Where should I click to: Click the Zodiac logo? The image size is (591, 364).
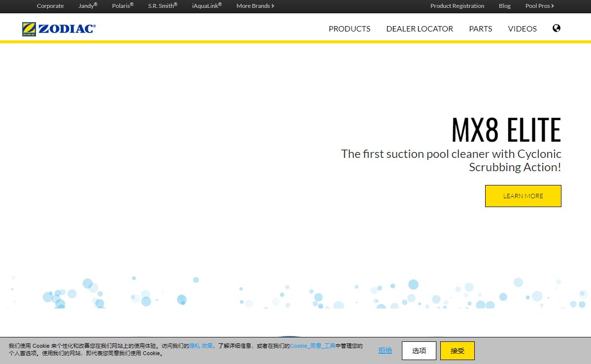tap(59, 29)
